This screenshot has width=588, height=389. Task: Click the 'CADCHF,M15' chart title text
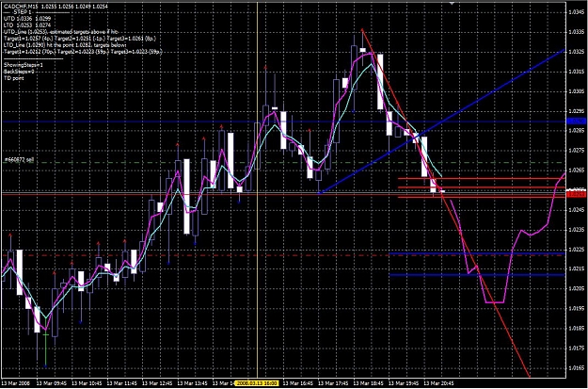click(19, 7)
